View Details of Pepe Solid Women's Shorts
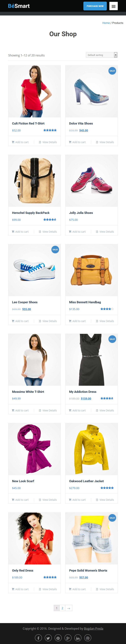Image resolution: width=126 pixels, height=644 pixels. coord(105,589)
